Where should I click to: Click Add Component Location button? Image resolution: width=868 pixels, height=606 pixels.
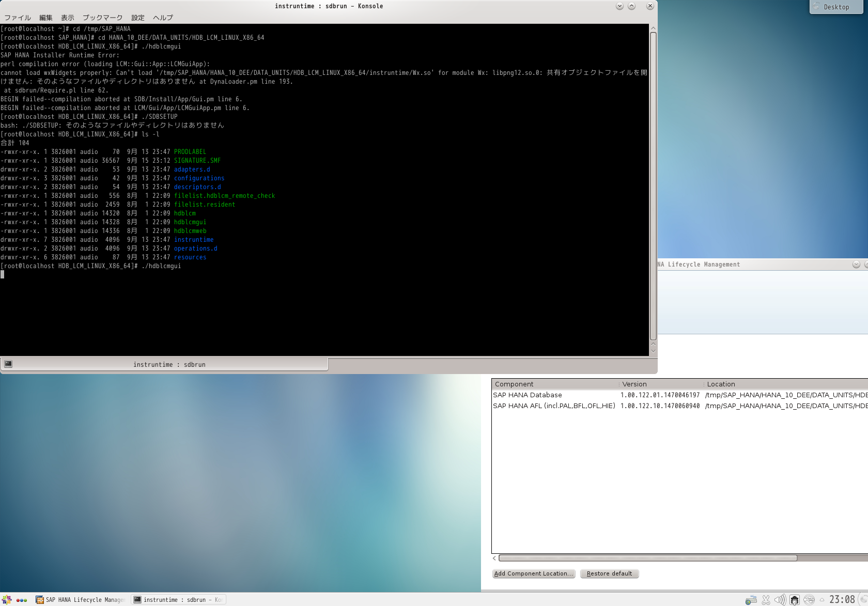tap(534, 573)
